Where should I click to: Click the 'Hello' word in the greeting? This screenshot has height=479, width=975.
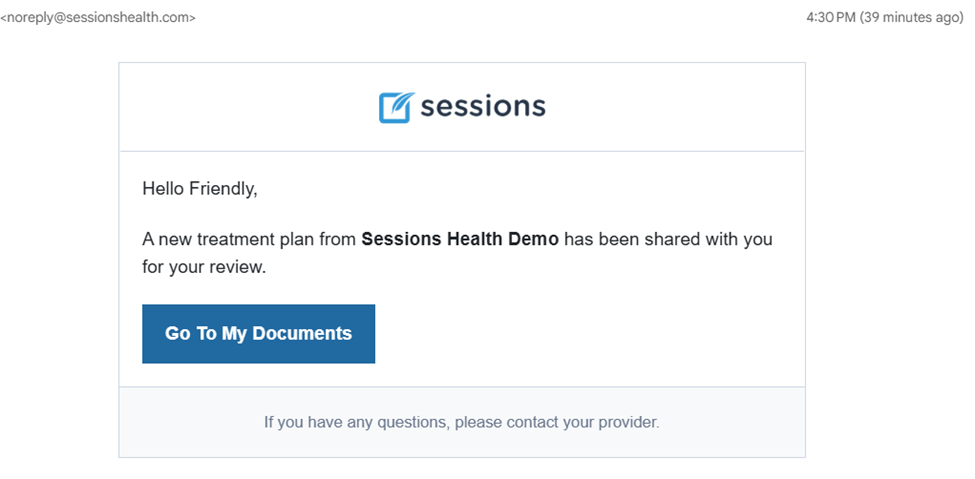(164, 188)
